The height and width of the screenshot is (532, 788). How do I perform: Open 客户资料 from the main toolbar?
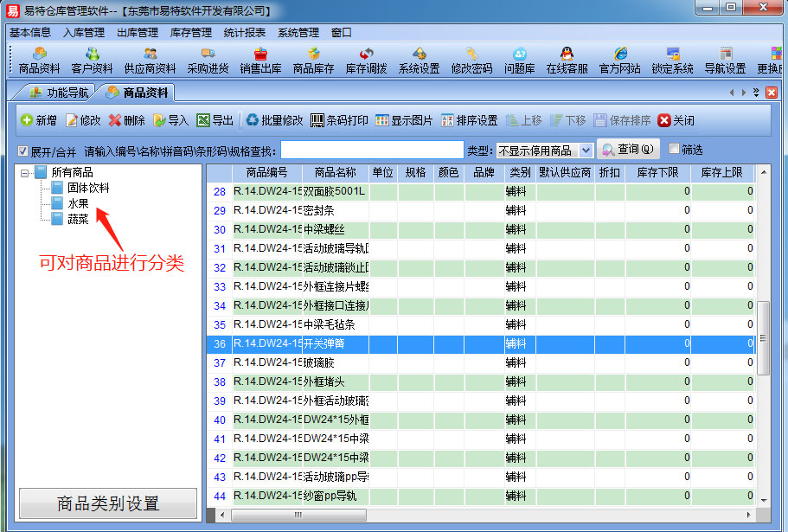(92, 61)
